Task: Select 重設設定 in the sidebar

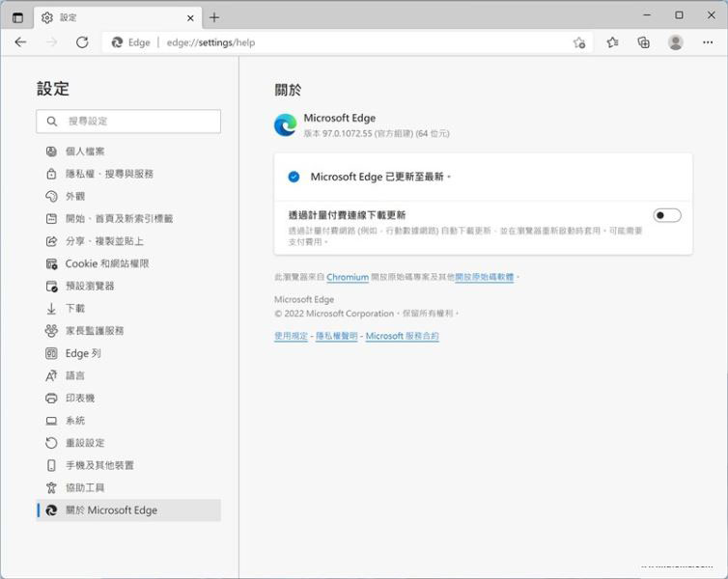Action: [84, 443]
